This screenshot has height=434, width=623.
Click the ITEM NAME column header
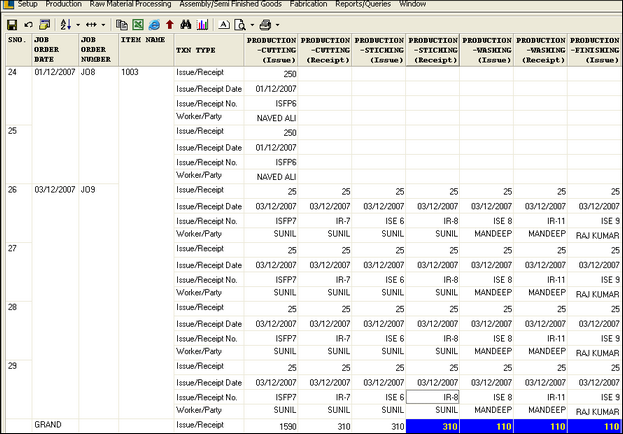pos(146,50)
